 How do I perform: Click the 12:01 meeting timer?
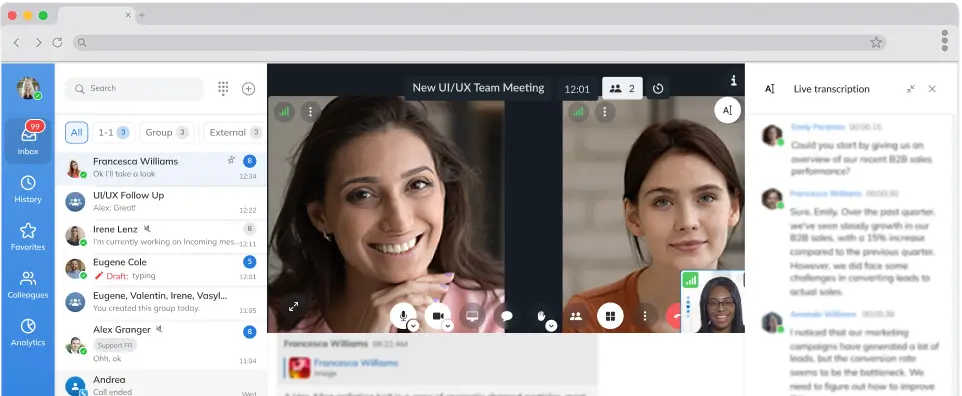tap(577, 90)
